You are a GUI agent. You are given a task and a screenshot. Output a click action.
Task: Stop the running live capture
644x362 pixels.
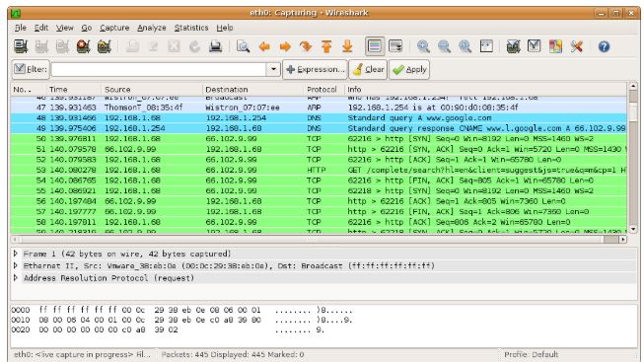pos(84,46)
